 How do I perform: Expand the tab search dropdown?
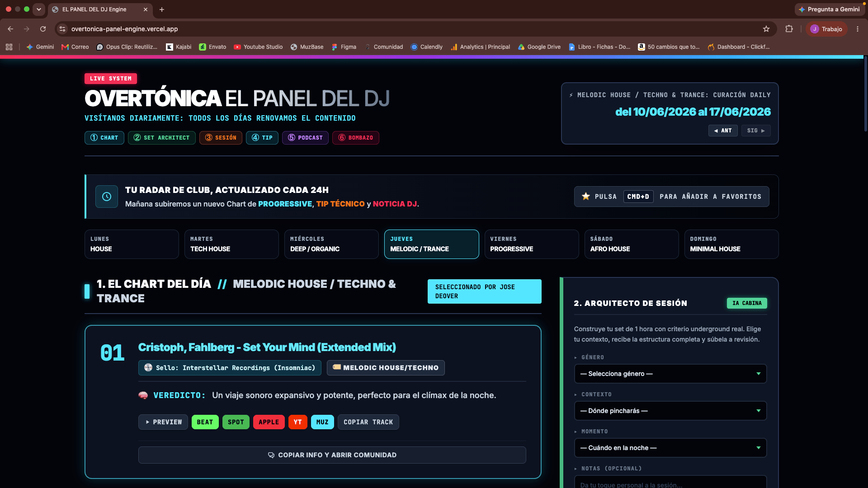[x=39, y=9]
